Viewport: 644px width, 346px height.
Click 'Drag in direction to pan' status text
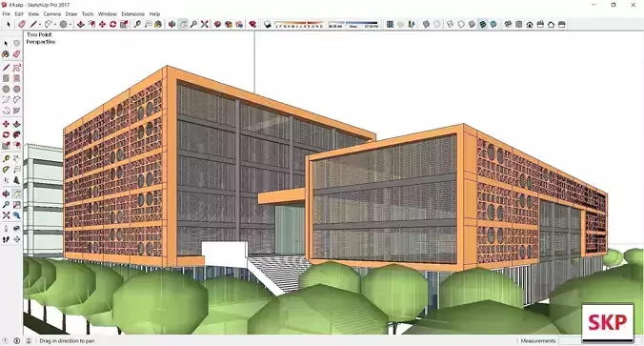pos(67,340)
